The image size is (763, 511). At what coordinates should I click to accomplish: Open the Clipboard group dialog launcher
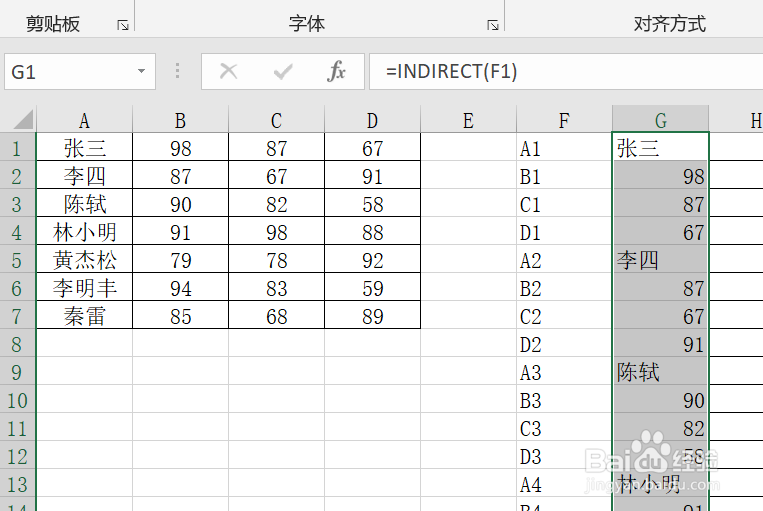click(x=123, y=25)
